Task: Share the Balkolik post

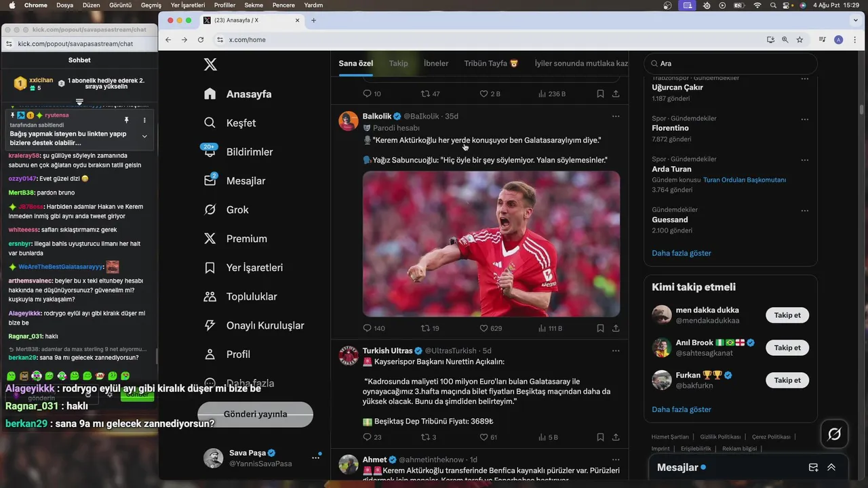Action: click(616, 328)
